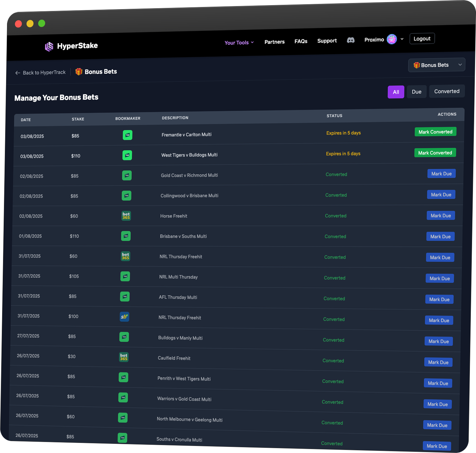Click the NRL Multi Thursday description
Image resolution: width=476 pixels, height=453 pixels.
coord(178,277)
